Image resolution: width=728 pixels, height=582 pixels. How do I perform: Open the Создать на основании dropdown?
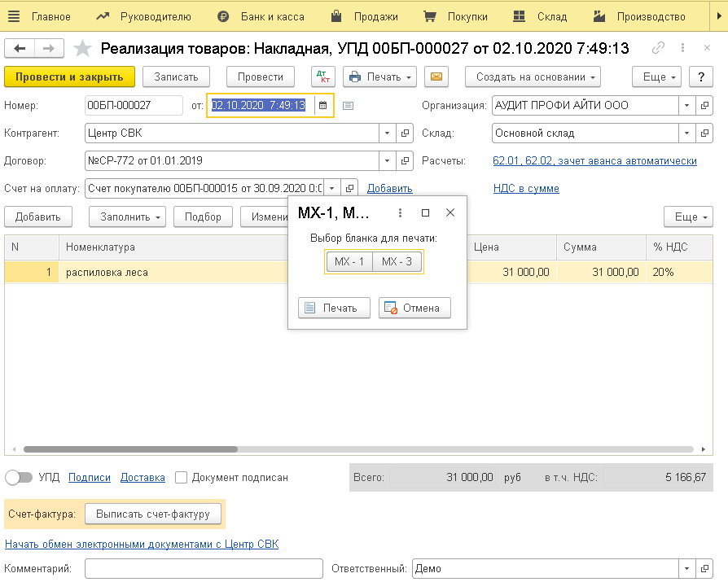(x=533, y=77)
